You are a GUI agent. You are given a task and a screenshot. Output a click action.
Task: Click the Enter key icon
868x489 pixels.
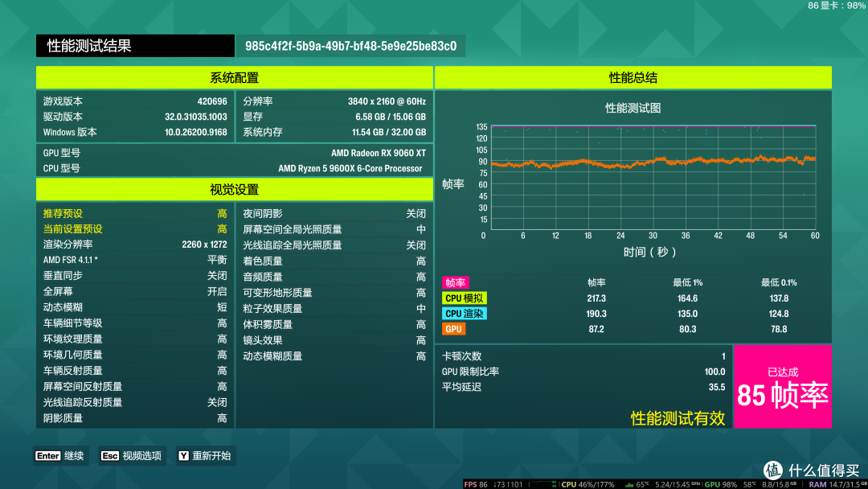pos(47,456)
